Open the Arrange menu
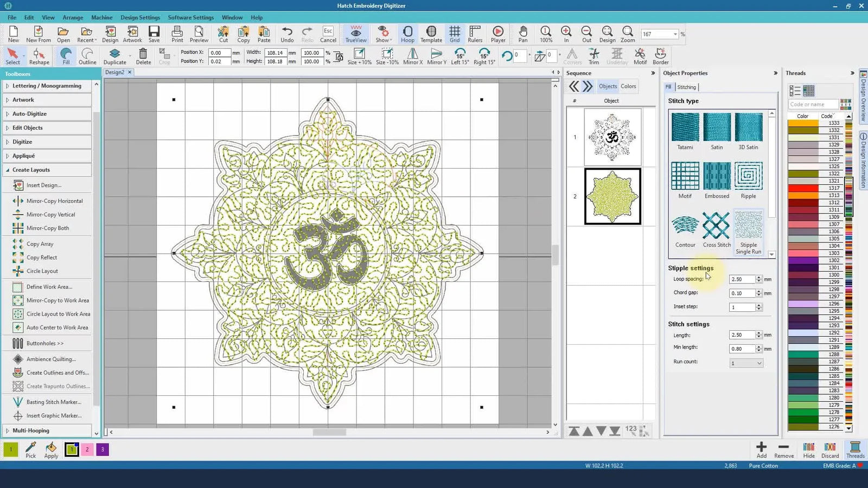Screen dimensions: 868x488 73,17
